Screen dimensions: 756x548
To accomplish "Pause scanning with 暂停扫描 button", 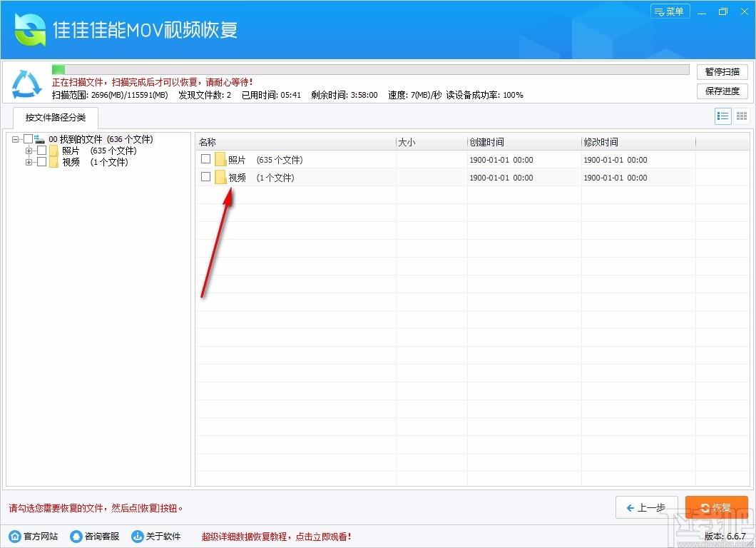I will [722, 72].
